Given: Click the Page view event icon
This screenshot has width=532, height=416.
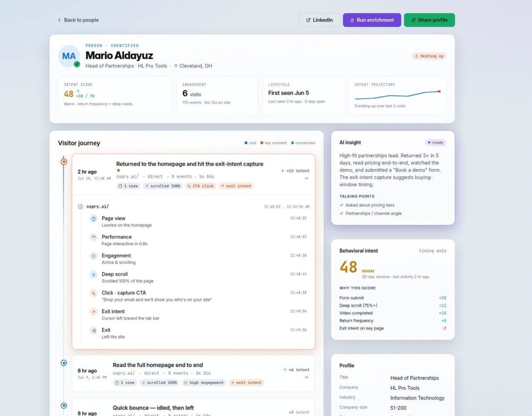Looking at the screenshot, I should [93, 219].
